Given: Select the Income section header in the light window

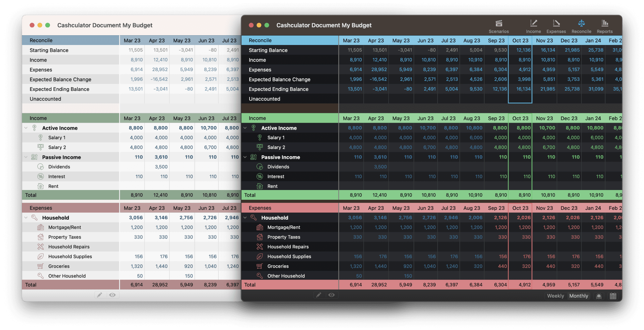Looking at the screenshot, I should click(71, 118).
